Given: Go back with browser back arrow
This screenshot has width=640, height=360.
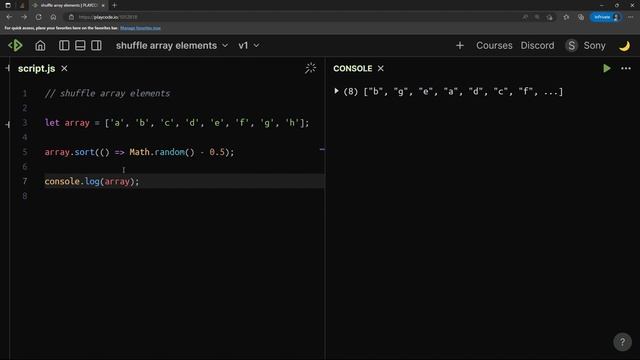Looking at the screenshot, I should pos(9,17).
